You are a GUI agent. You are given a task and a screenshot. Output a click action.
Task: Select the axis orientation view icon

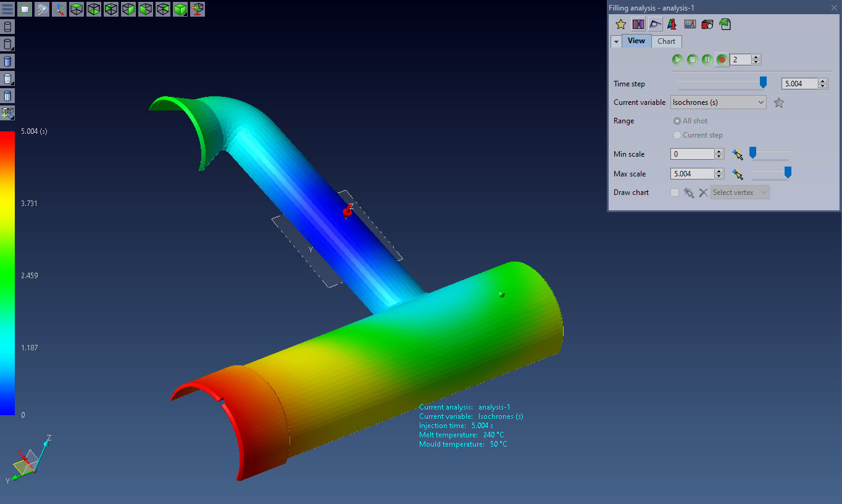pyautogui.click(x=59, y=9)
